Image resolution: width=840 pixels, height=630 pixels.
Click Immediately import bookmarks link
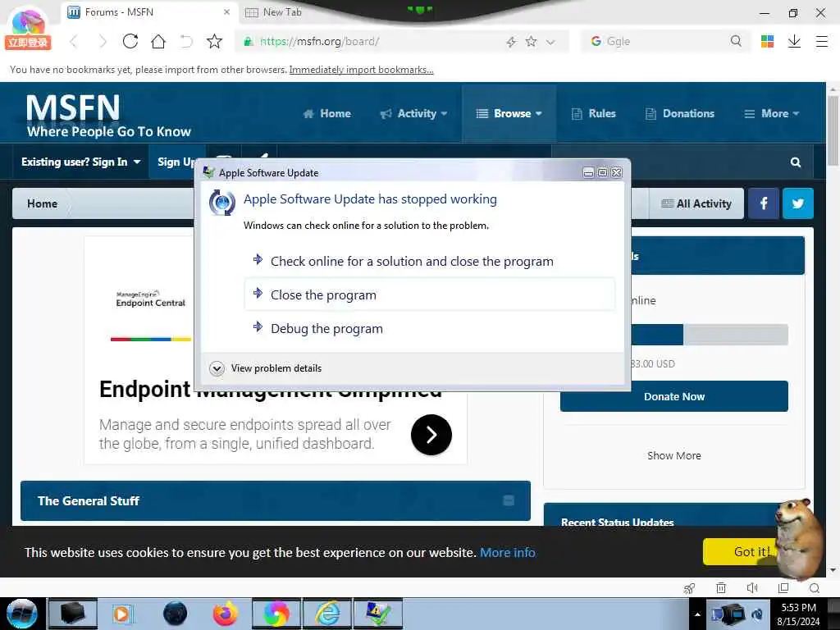[x=361, y=70]
